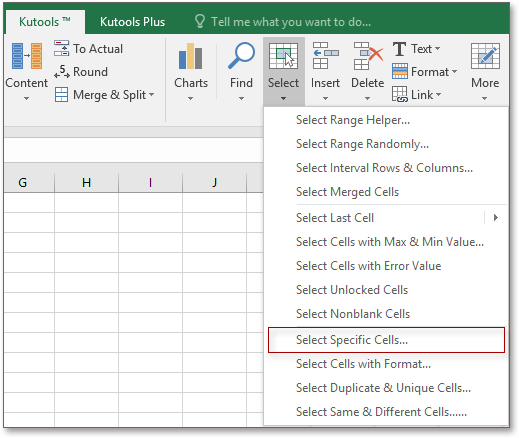Viewport: 519px width, 438px height.
Task: Click the Content columns icon
Action: coord(27,56)
